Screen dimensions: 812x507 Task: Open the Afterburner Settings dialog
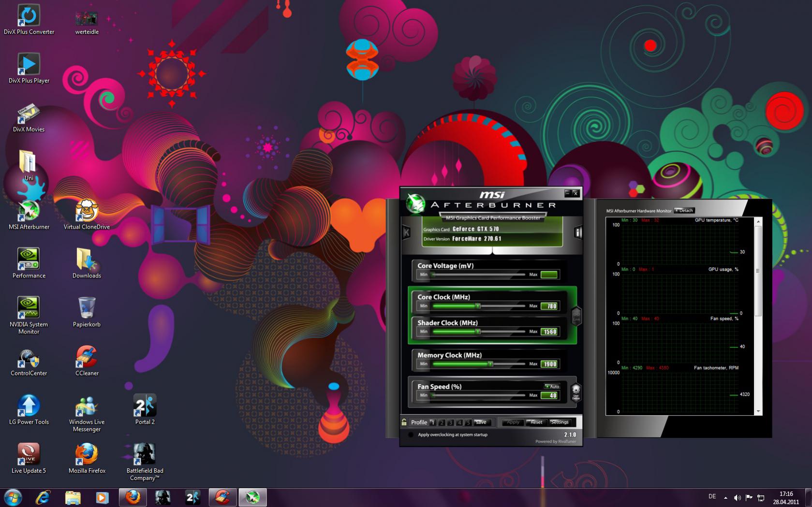560,422
